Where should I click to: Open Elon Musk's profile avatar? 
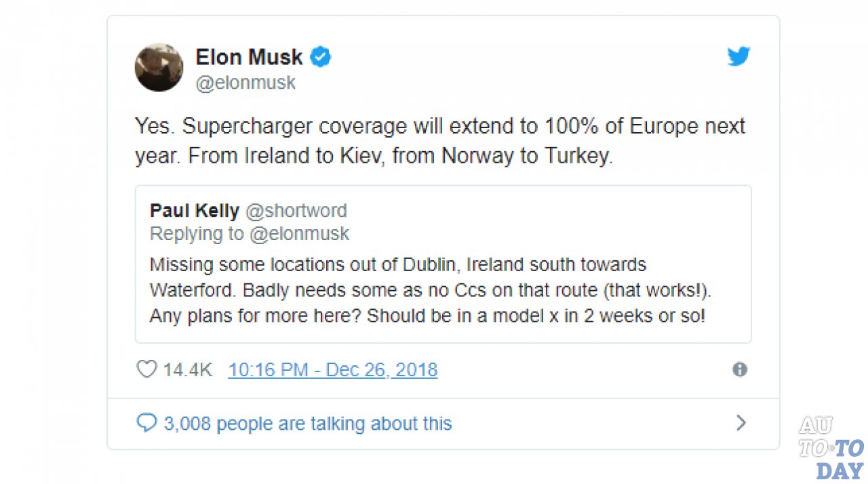tap(159, 68)
